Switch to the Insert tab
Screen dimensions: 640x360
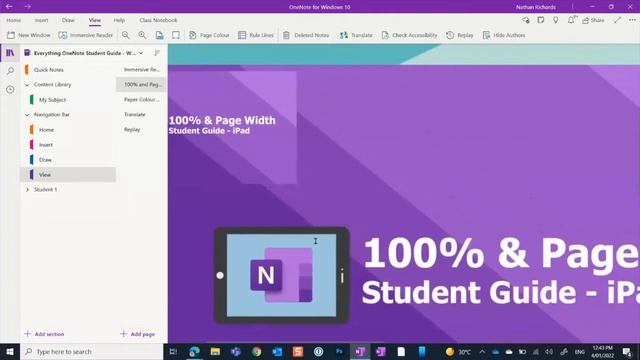pyautogui.click(x=41, y=20)
